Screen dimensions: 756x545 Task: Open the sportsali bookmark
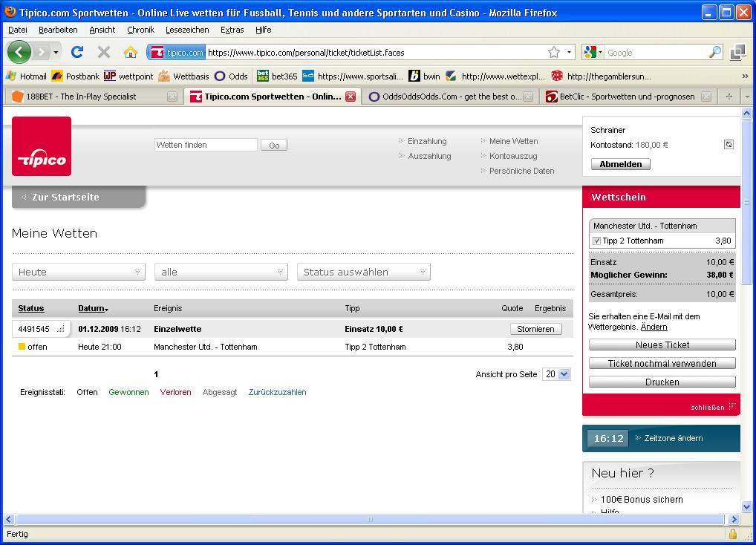coord(353,76)
